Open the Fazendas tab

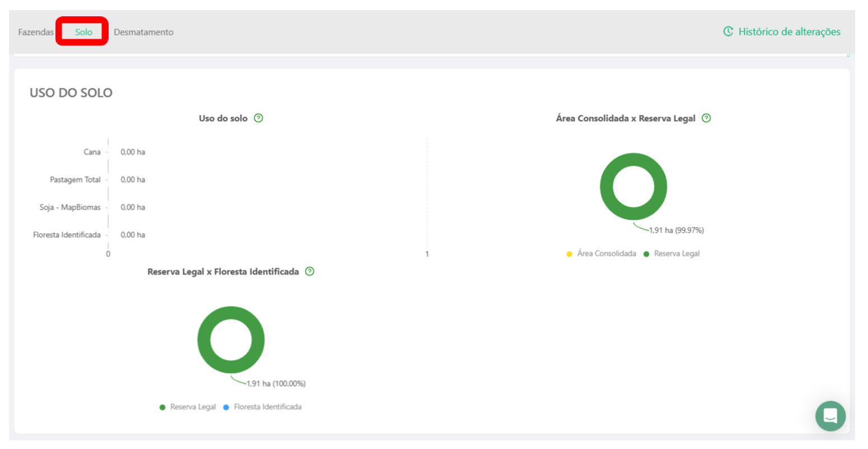36,32
